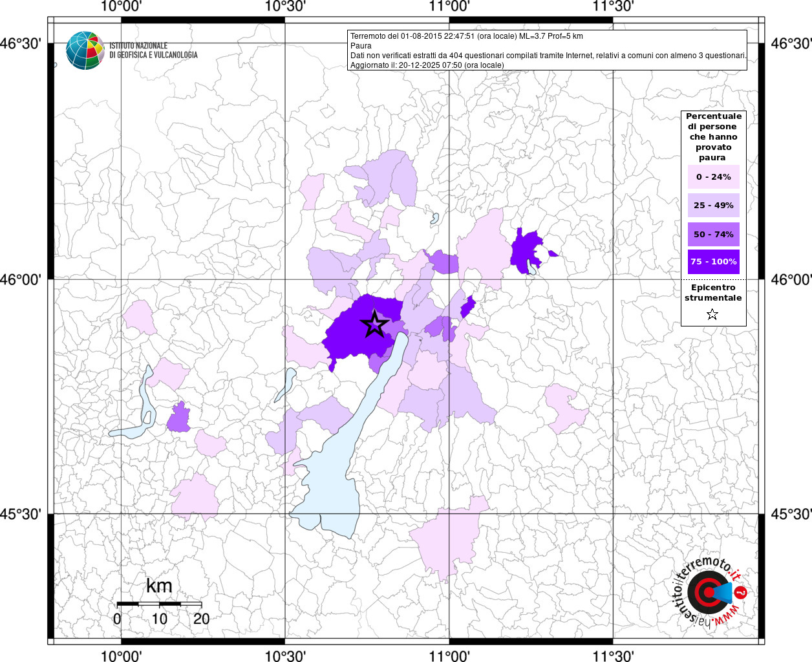The height and width of the screenshot is (662, 812).
Task: Click the 'Terremoto del 01-08-2015' header line
Action: pos(467,36)
